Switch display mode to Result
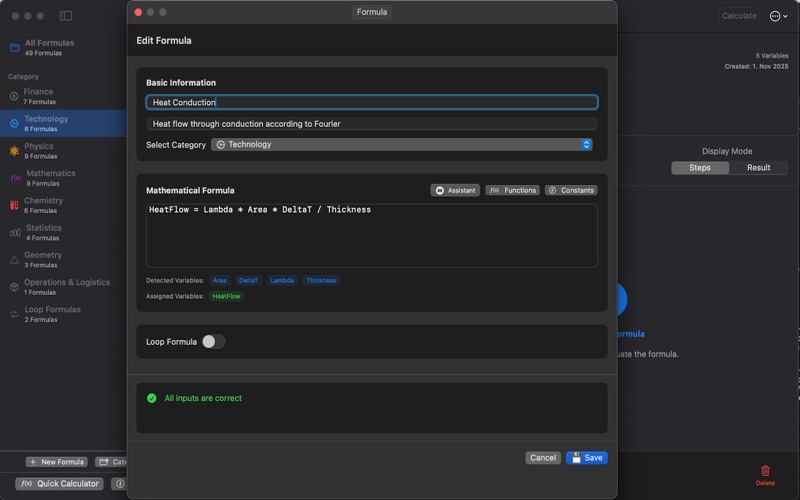The height and width of the screenshot is (500, 800). (x=758, y=168)
